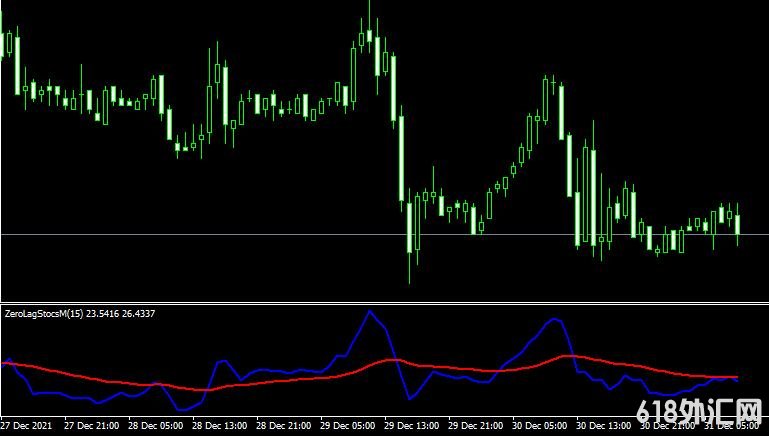The image size is (769, 436).
Task: Select the gray horizontal line on price chart
Action: [x=384, y=235]
